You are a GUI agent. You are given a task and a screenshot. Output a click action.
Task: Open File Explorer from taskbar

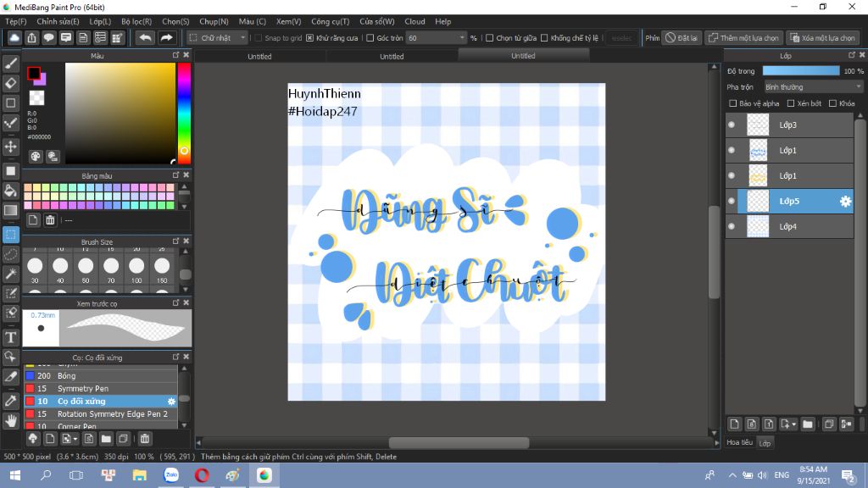pyautogui.click(x=140, y=475)
